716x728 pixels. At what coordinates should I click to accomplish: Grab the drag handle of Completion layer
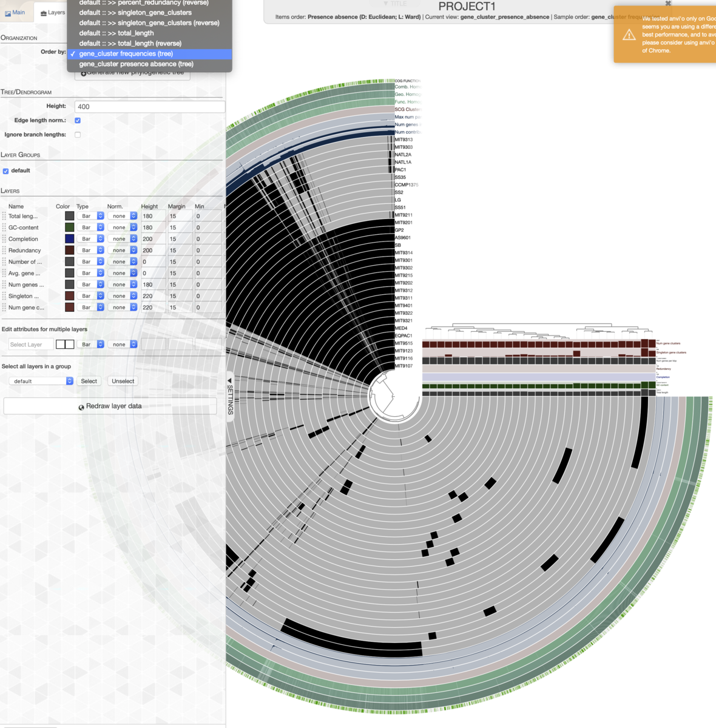coord(4,239)
